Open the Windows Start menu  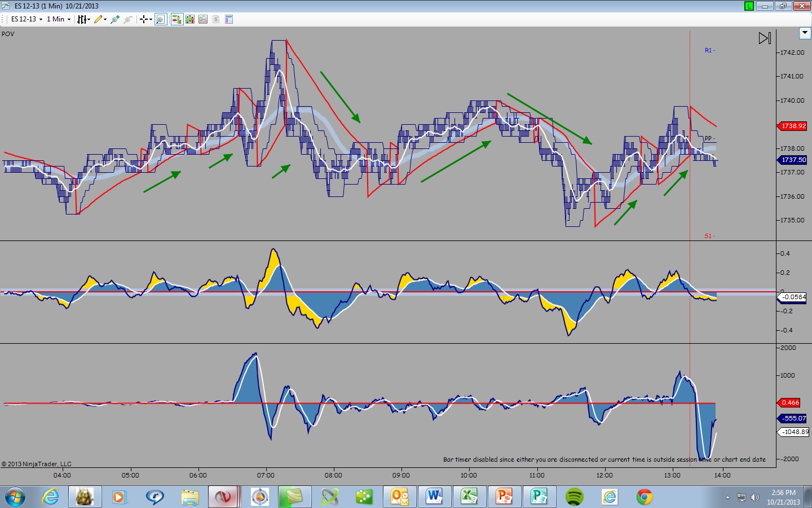pyautogui.click(x=15, y=497)
